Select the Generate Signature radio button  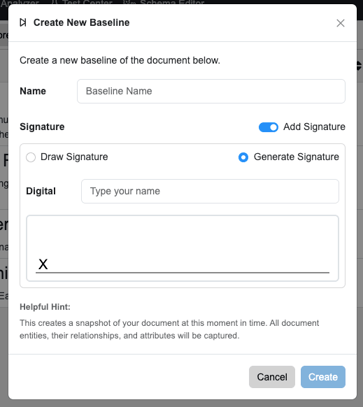(x=243, y=157)
